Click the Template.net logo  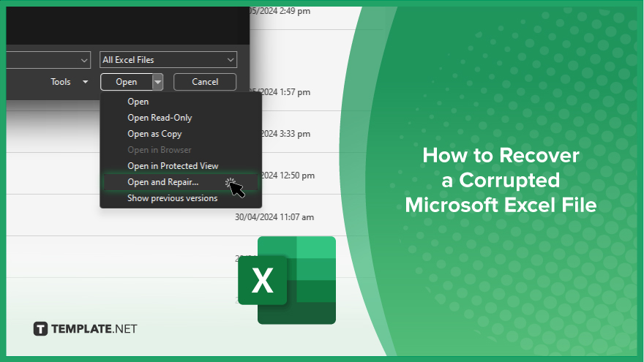85,329
